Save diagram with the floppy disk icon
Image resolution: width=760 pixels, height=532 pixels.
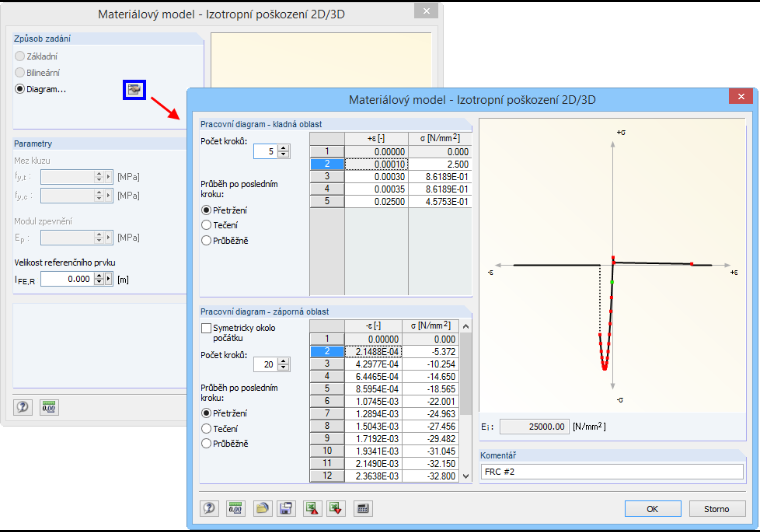tap(286, 508)
